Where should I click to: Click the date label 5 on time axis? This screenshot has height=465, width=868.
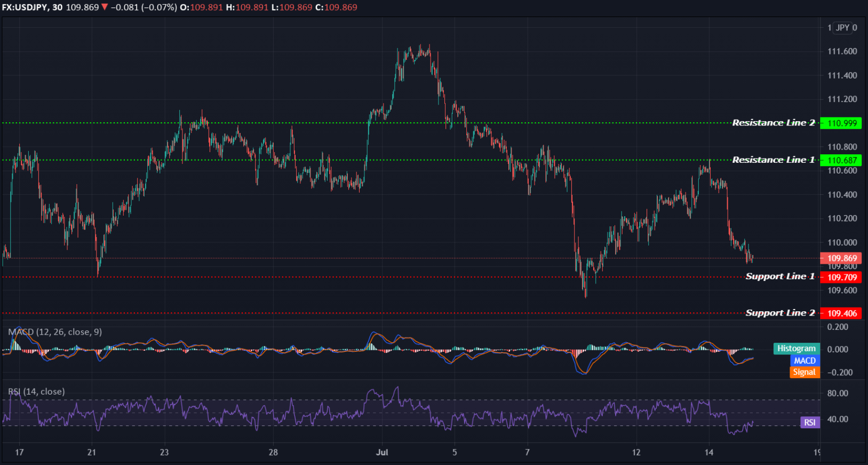455,452
